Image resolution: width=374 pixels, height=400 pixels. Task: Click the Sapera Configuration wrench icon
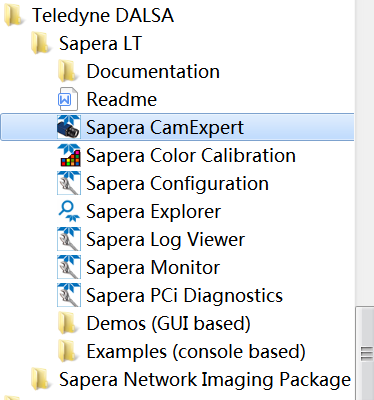coord(69,183)
